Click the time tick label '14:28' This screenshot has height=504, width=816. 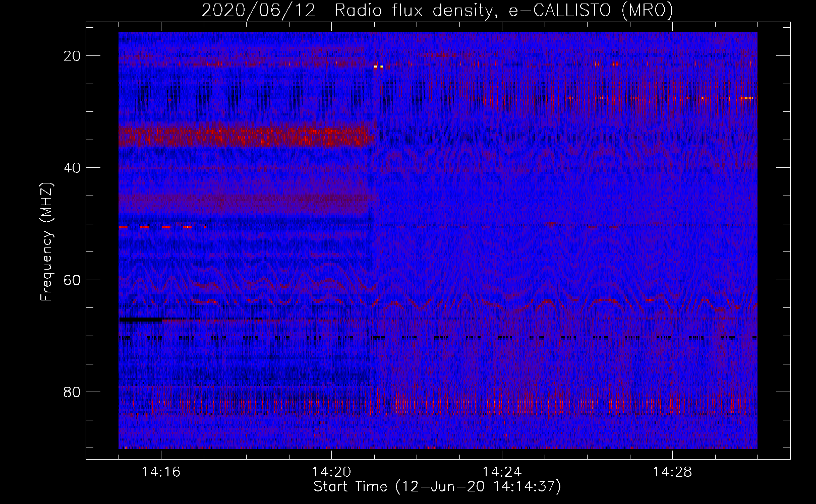(x=673, y=472)
